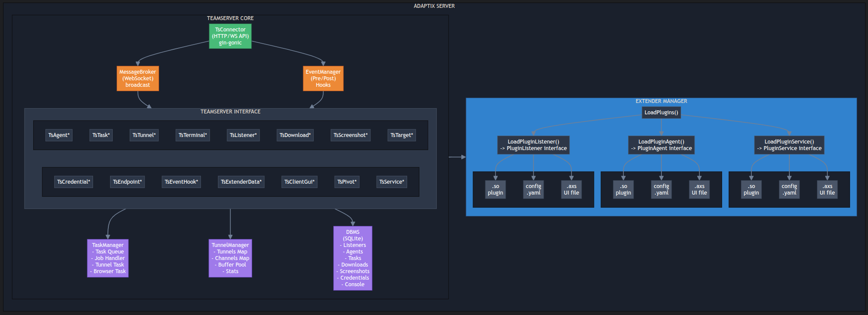Click the purple DBMS SQLite node
This screenshot has width=868, height=315.
click(353, 258)
